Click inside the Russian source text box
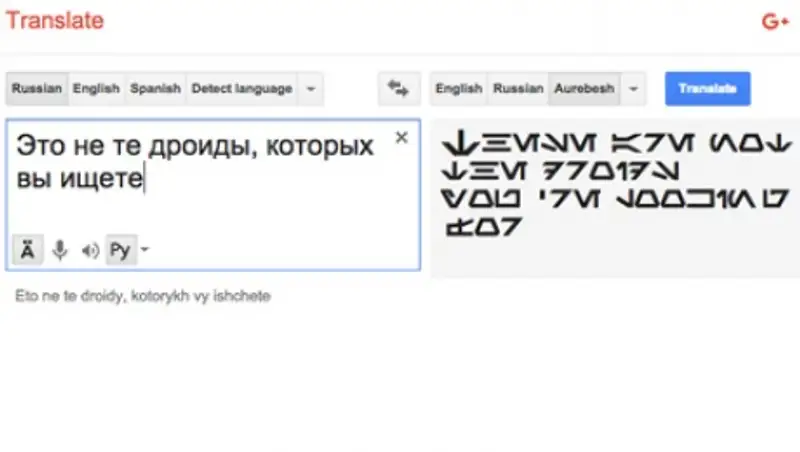800x452 pixels. [x=213, y=194]
